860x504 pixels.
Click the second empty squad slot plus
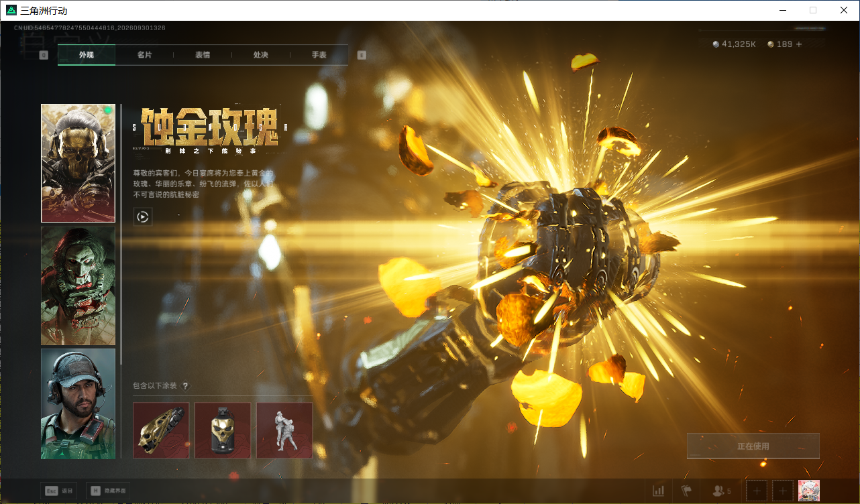point(782,491)
